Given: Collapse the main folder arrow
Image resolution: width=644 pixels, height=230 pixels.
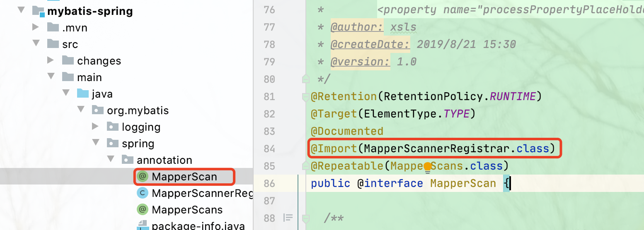Looking at the screenshot, I should [51, 77].
